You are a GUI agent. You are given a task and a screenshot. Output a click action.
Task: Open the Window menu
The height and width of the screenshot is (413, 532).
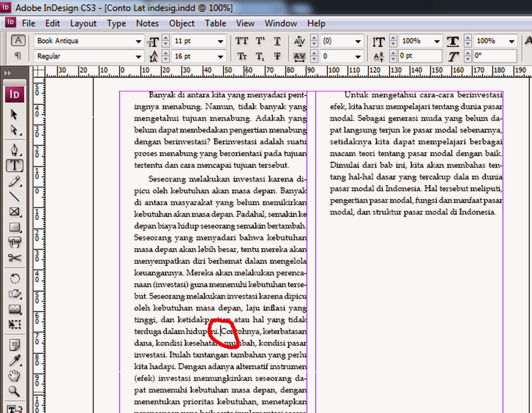pos(281,23)
